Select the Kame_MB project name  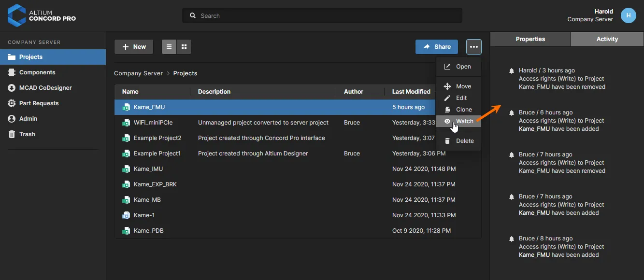pos(147,200)
